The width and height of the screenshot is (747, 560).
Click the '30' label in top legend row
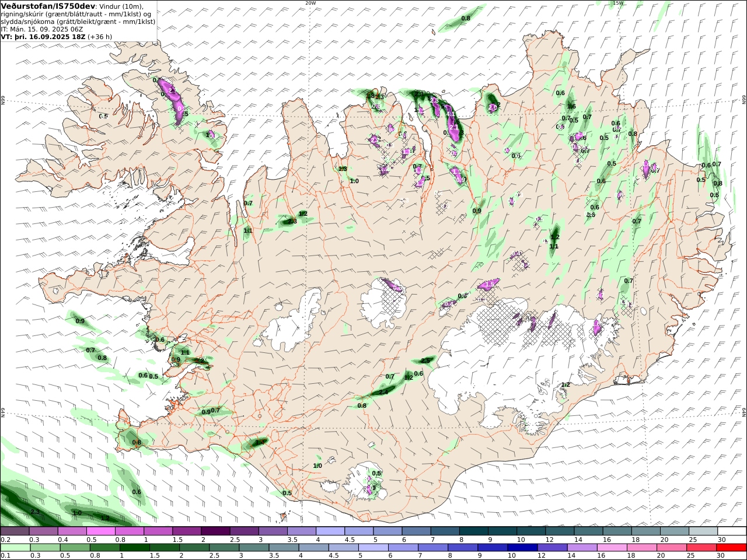(721, 540)
